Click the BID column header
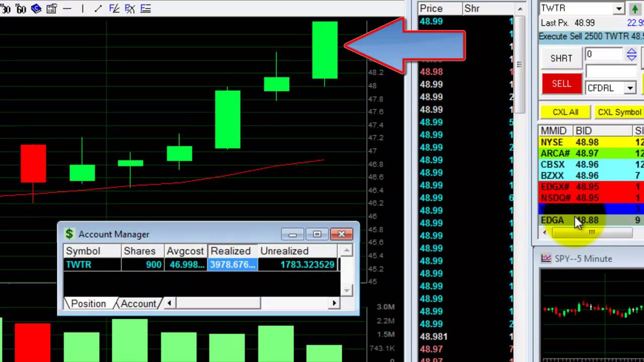Screen dimensions: 644x362 point(602,131)
